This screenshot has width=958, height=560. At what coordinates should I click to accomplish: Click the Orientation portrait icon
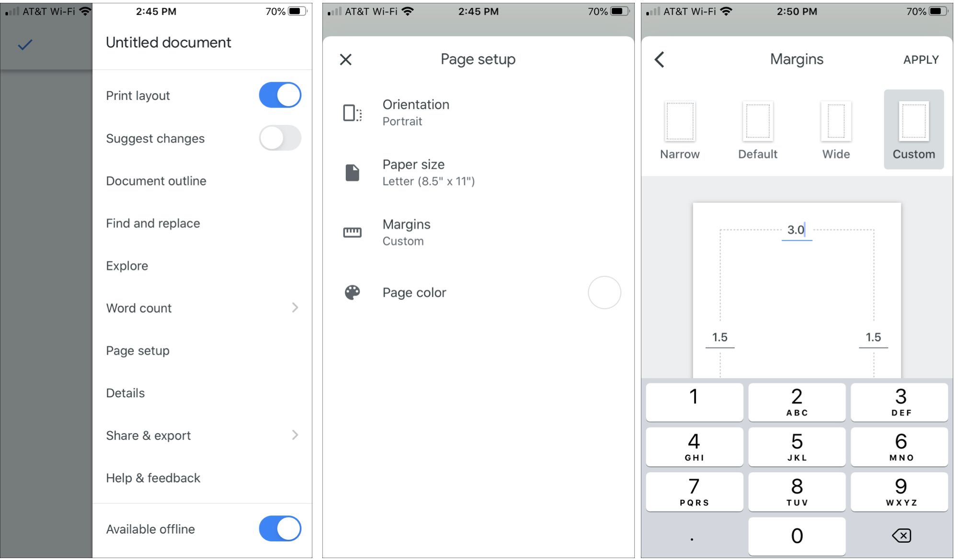[352, 112]
